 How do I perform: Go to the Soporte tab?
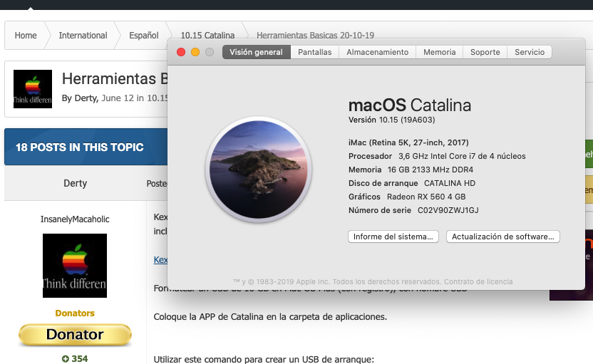click(x=485, y=52)
